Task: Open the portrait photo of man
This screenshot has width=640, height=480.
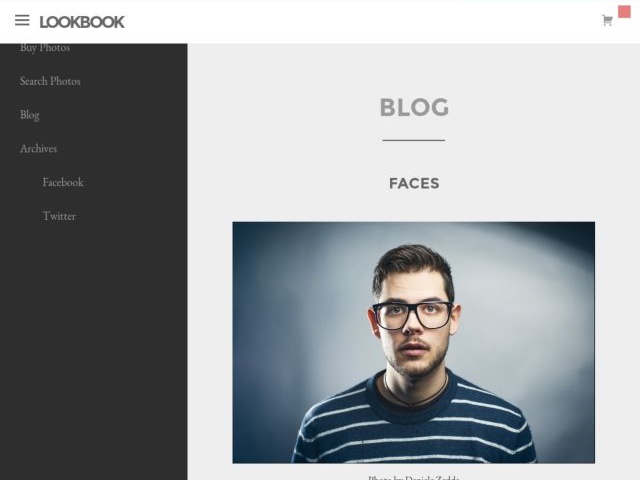Action: 413,342
